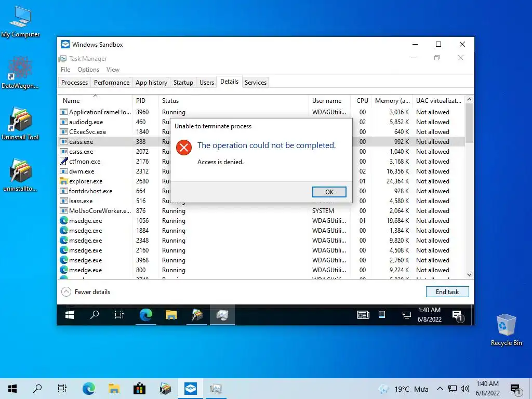532x399 pixels.
Task: Collapse Task Manager with Fewer details
Action: pos(86,292)
